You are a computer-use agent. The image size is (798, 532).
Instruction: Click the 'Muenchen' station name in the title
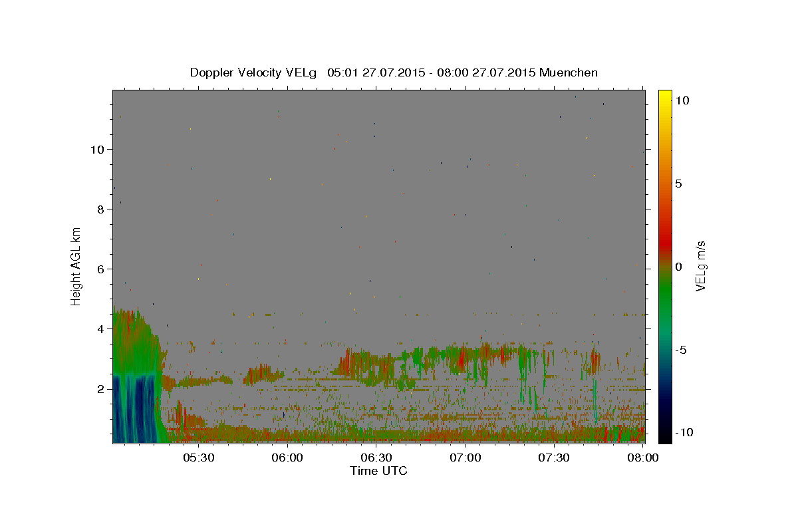[x=569, y=72]
